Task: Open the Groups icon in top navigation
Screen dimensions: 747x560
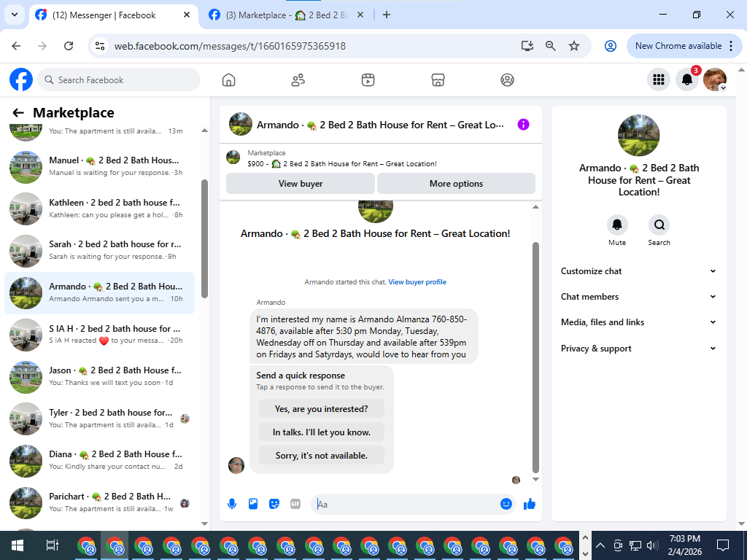Action: tap(508, 80)
